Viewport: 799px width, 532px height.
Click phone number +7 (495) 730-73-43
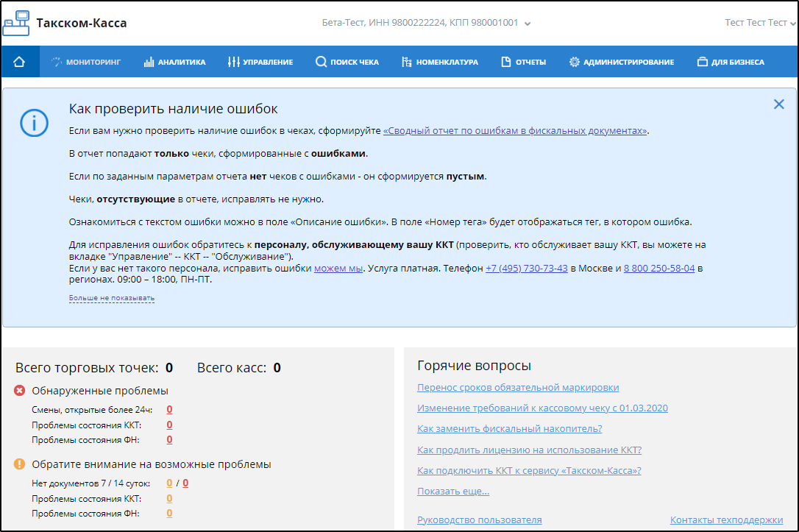526,269
